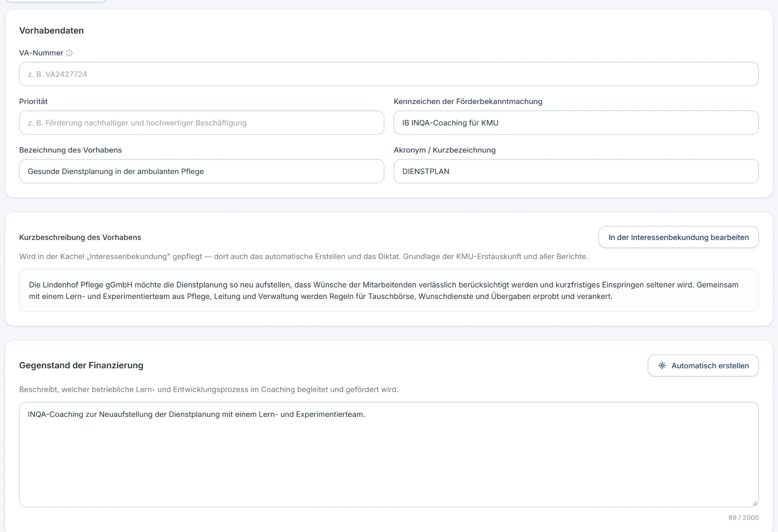Screen dimensions: 778x532
Task: Focus the VA-Nummer input field
Action: tap(389, 74)
